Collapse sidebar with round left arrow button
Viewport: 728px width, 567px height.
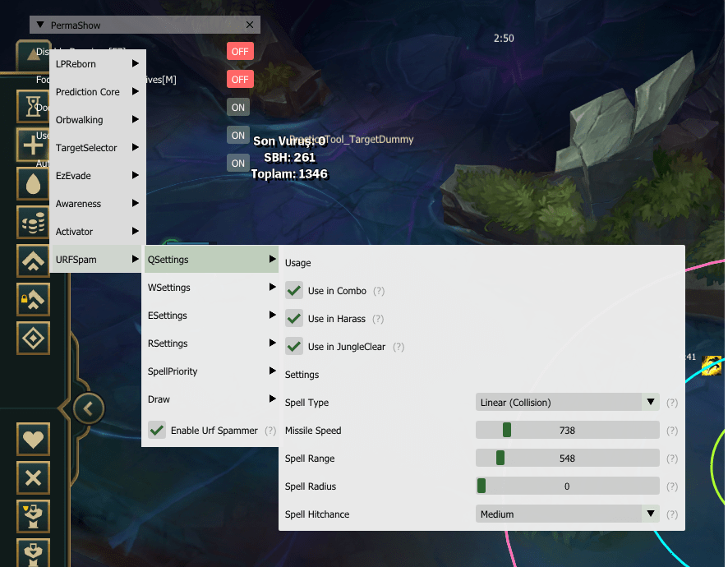coord(88,408)
